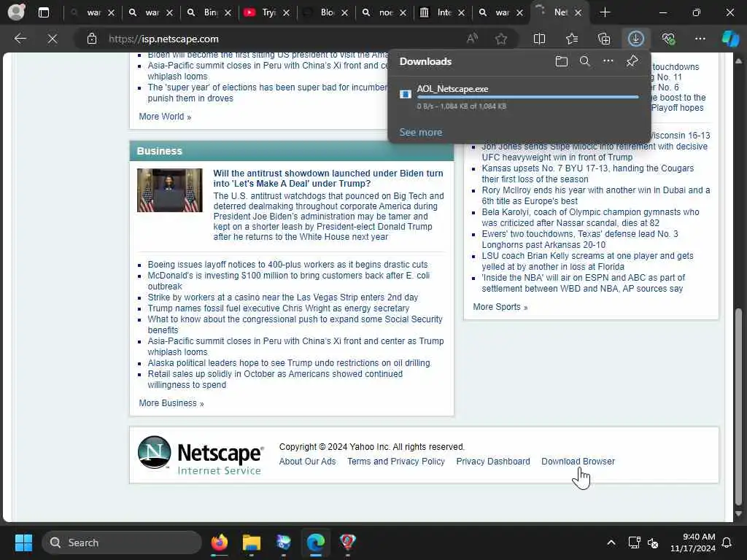
Task: Open 'Inside the NBA' ESPN story
Action: click(583, 284)
